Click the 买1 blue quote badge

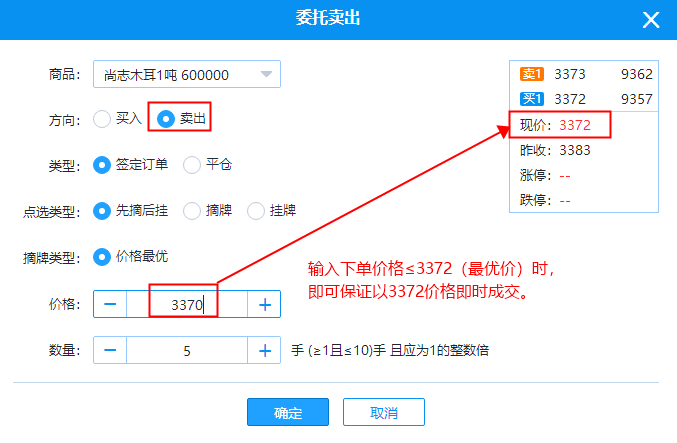[531, 99]
